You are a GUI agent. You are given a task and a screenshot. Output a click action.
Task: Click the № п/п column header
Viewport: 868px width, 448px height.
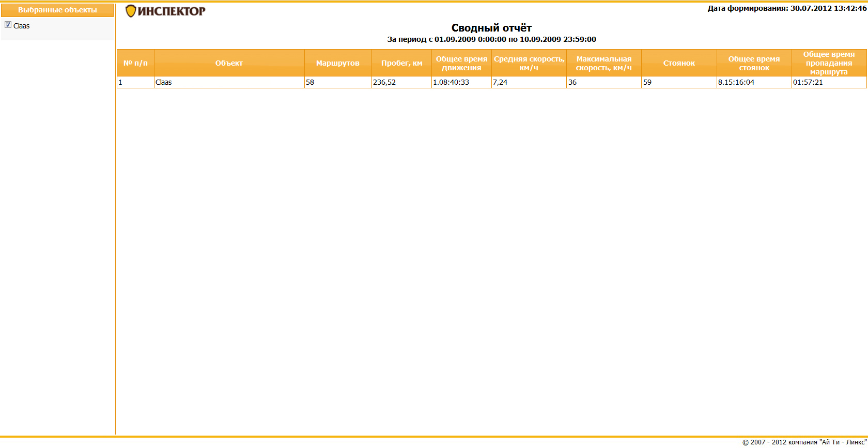click(x=135, y=63)
